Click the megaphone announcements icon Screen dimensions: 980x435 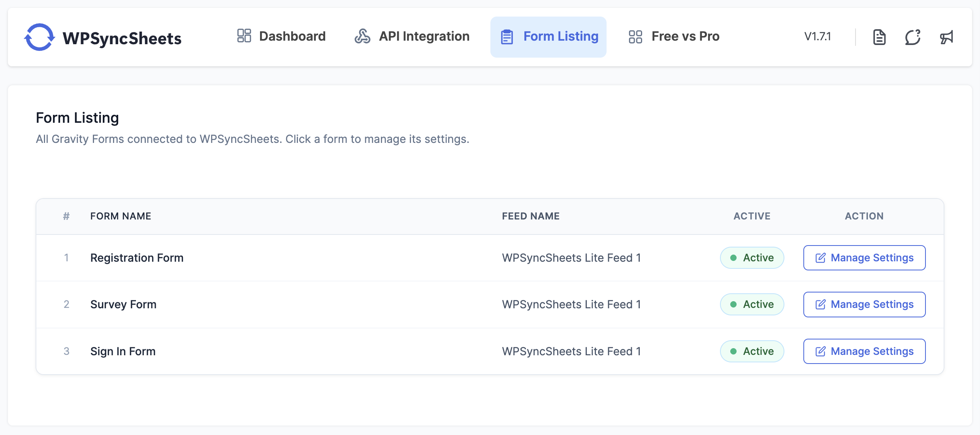[x=946, y=37]
